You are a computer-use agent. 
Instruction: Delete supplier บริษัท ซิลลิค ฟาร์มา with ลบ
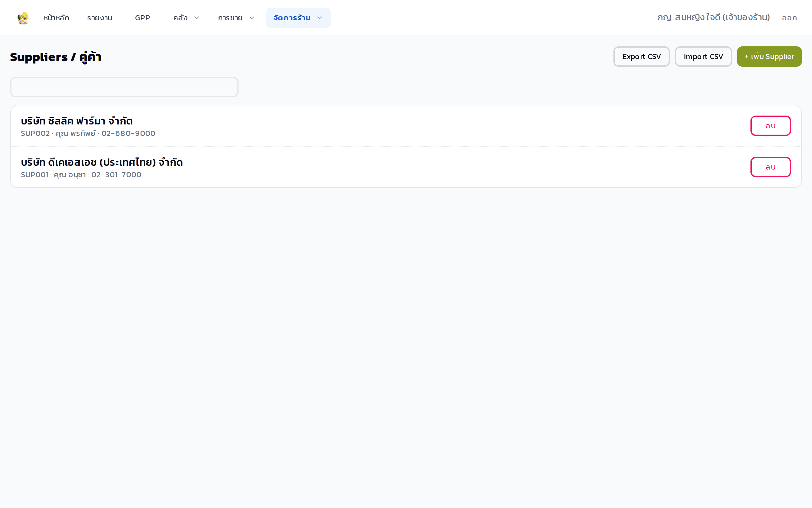[770, 126]
